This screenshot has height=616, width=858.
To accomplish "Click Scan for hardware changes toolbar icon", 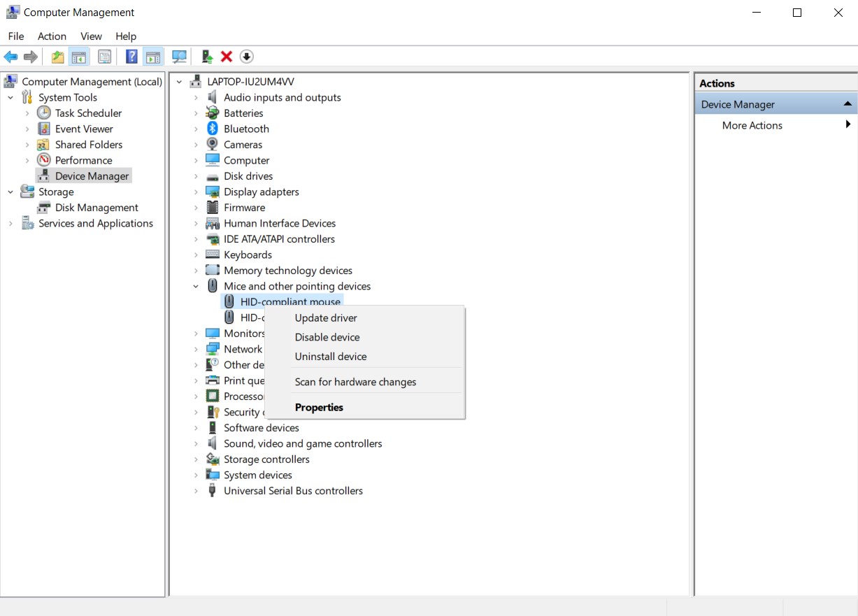I will coord(180,57).
